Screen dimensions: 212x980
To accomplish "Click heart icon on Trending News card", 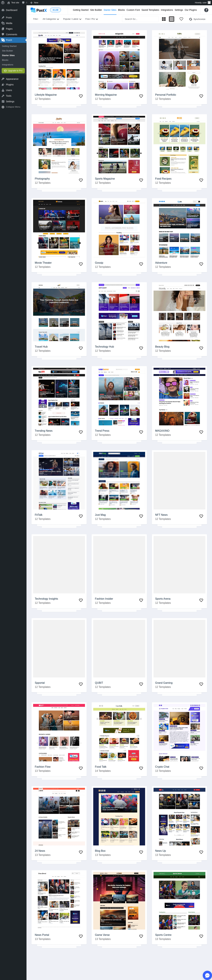I will 81,432.
